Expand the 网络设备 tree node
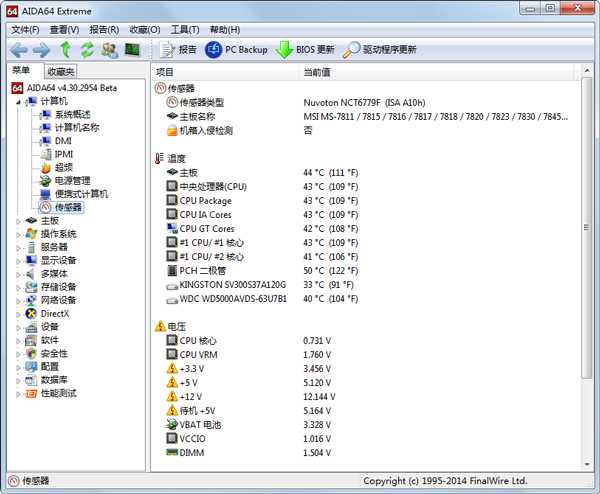The height and width of the screenshot is (494, 600). 18,301
